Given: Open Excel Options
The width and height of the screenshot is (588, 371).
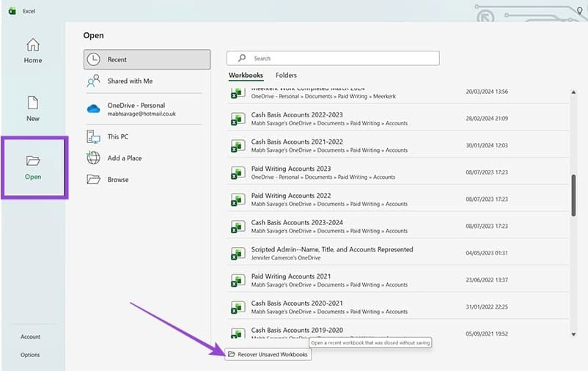Looking at the screenshot, I should (x=30, y=354).
